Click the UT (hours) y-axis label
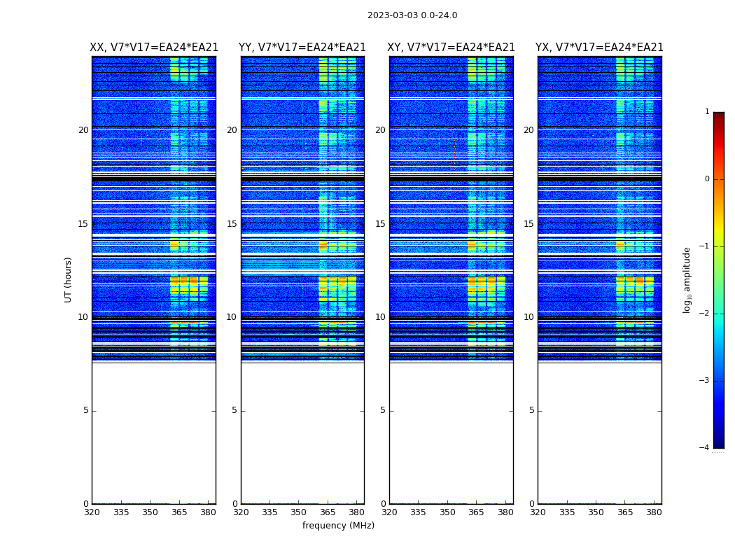This screenshot has height=560, width=735. pos(69,279)
